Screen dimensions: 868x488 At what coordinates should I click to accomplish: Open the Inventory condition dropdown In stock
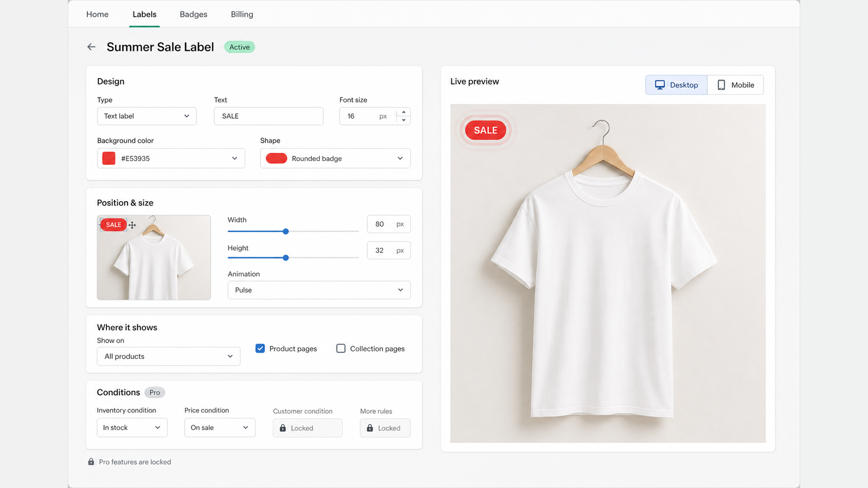point(132,428)
